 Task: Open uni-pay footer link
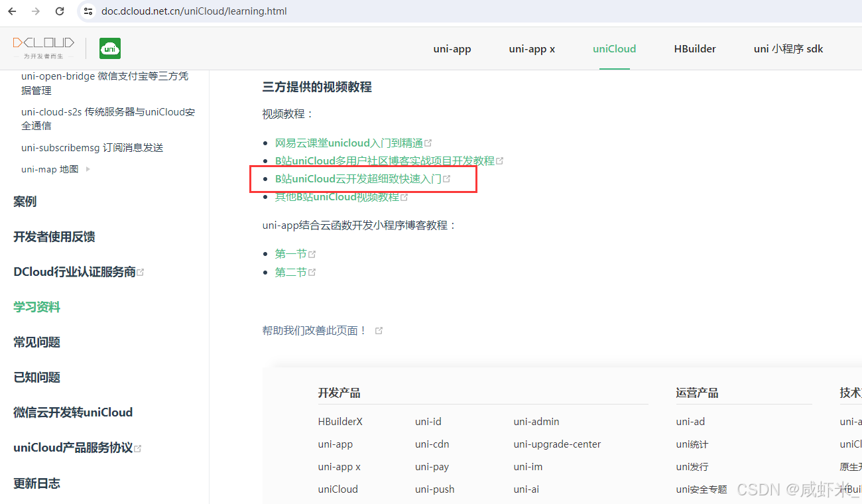tap(432, 467)
